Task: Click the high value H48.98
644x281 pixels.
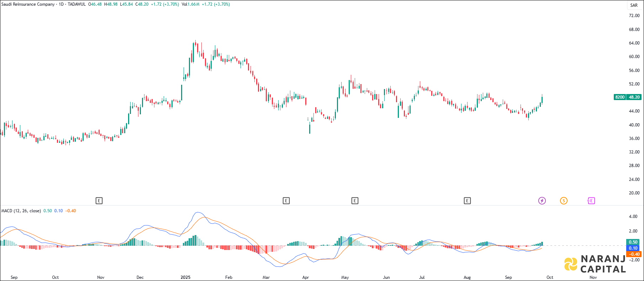Action: point(111,4)
